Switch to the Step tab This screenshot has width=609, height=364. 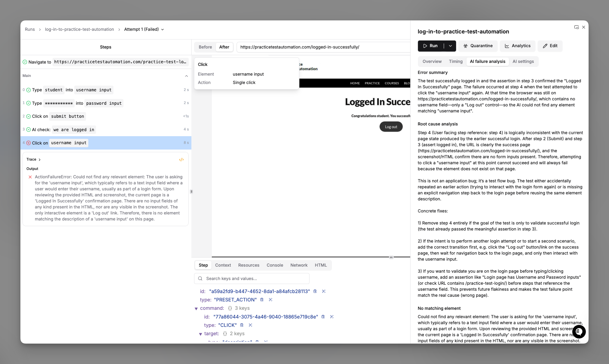click(x=203, y=265)
